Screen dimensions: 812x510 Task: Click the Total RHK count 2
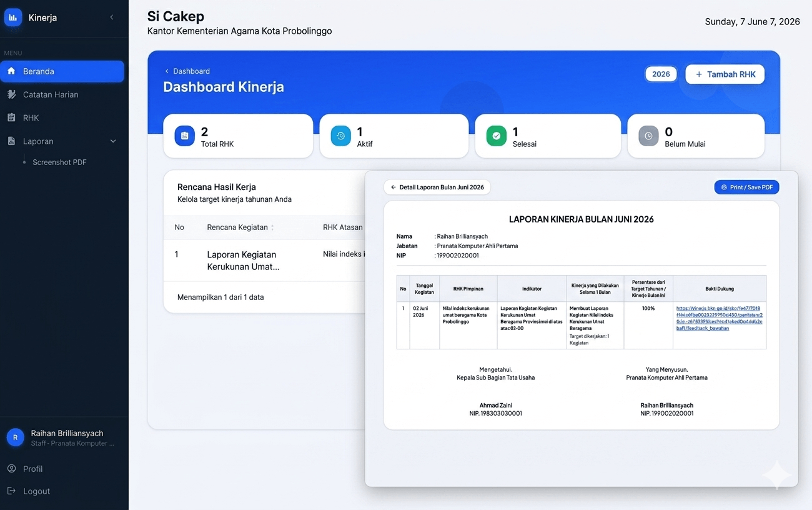(204, 132)
